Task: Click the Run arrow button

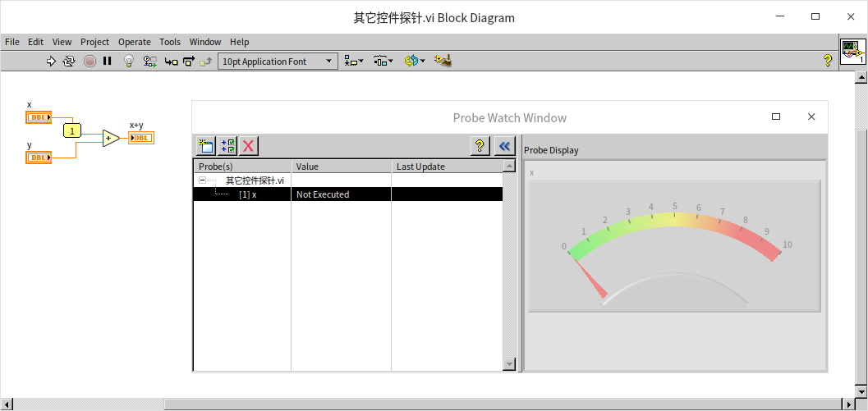Action: coord(51,61)
